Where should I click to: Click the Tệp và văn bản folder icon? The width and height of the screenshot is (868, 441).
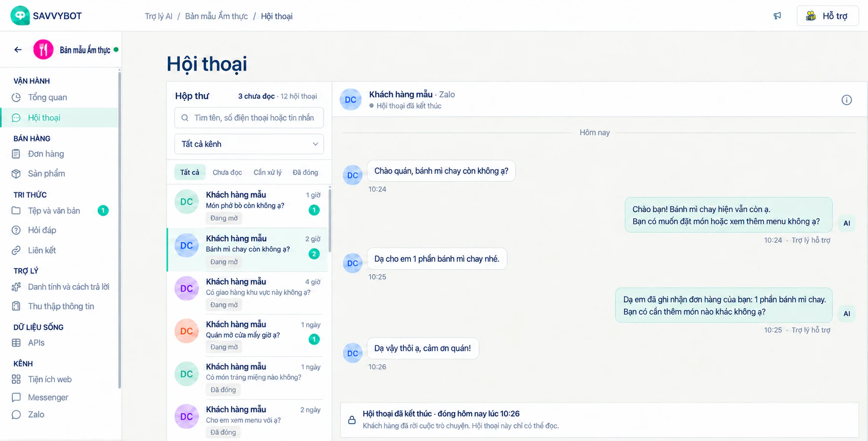click(x=16, y=211)
